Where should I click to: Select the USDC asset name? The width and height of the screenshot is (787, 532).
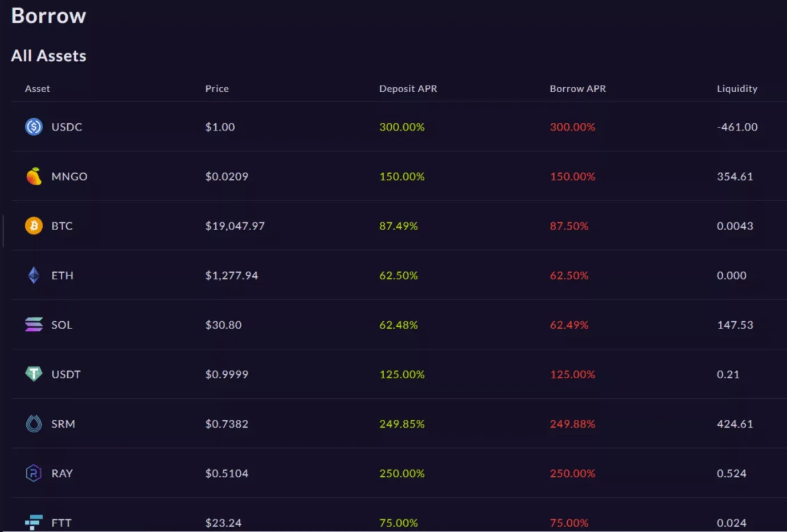point(67,127)
